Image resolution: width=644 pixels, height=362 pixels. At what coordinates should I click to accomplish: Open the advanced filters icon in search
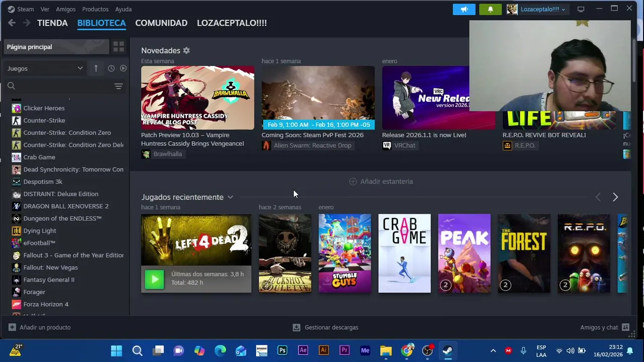click(119, 86)
